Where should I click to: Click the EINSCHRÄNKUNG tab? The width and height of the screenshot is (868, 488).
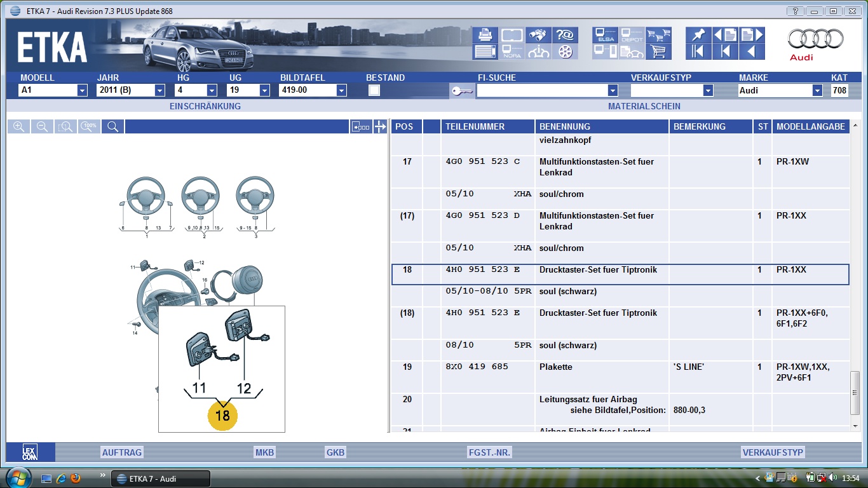pos(205,106)
